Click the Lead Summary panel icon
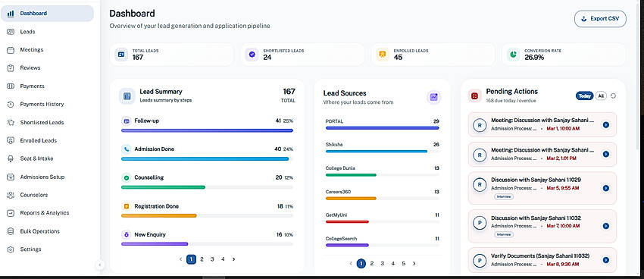Screen dimensions: 644x279 (x=127, y=96)
